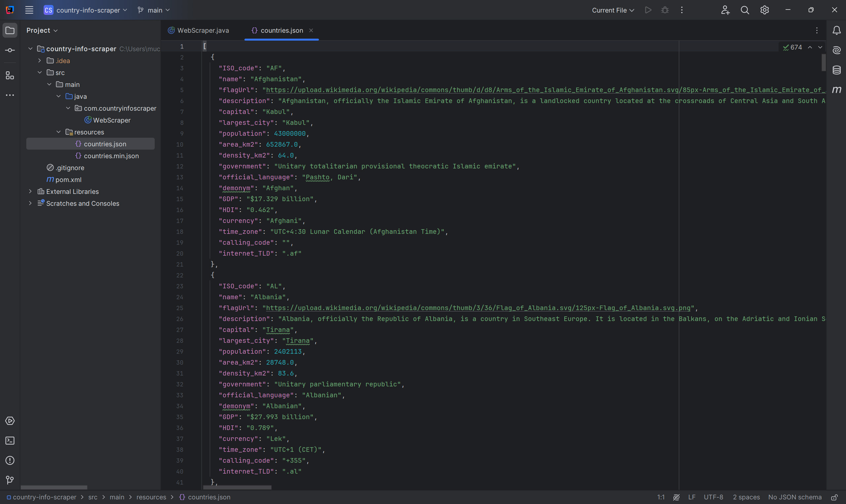
Task: Open the main branch dropdown
Action: [x=154, y=10]
